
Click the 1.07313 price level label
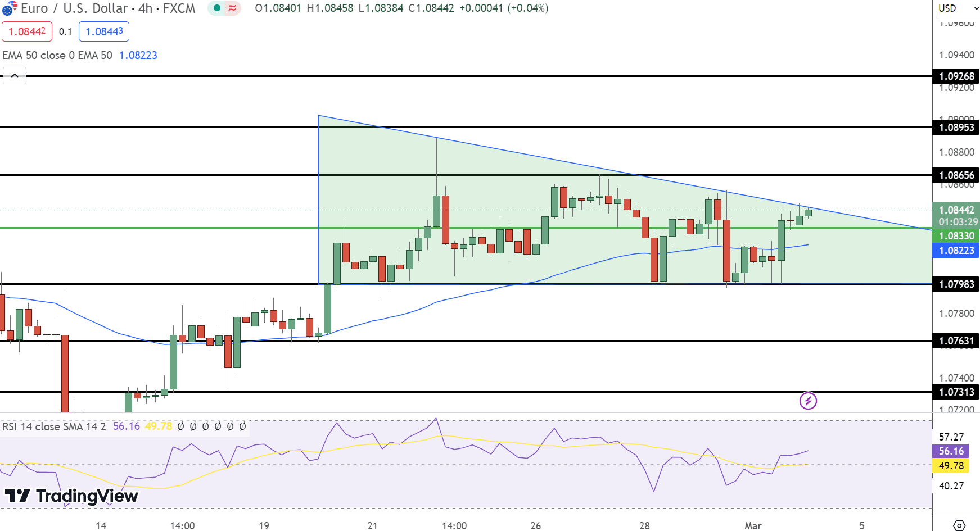tap(956, 392)
